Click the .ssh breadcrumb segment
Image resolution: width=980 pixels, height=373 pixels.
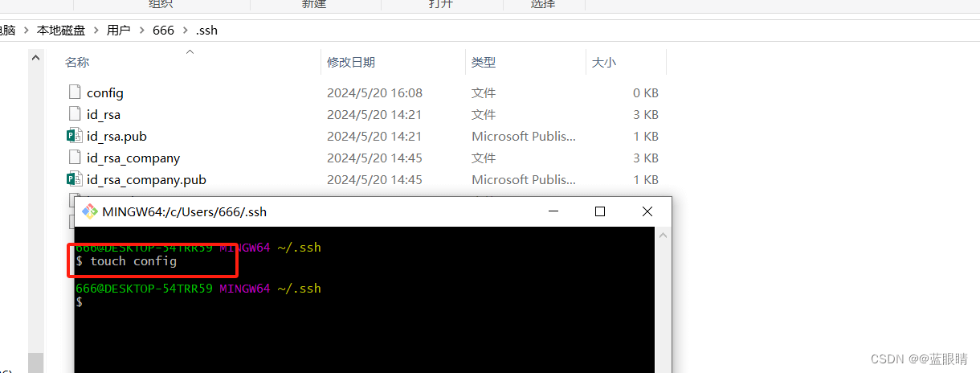[206, 31]
